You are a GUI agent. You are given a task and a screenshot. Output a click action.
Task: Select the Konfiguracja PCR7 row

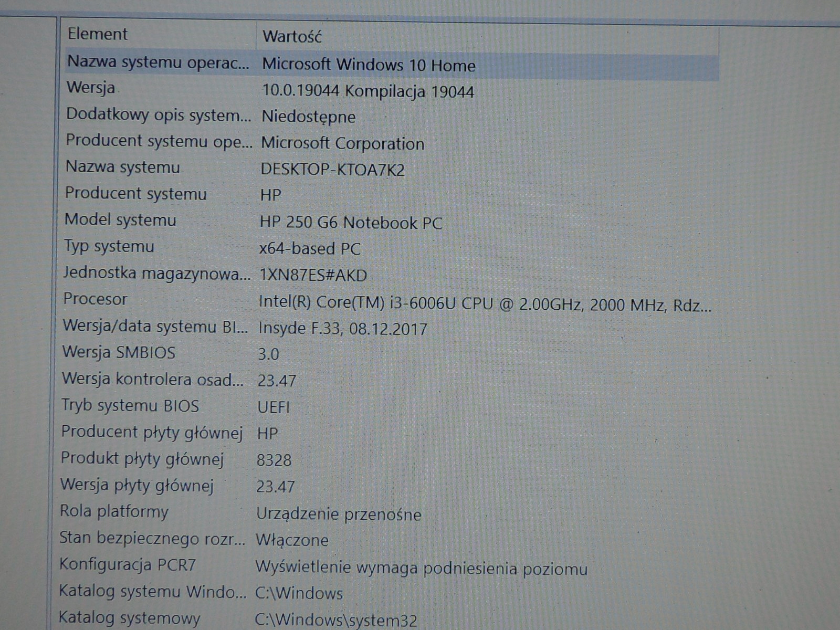(x=127, y=565)
